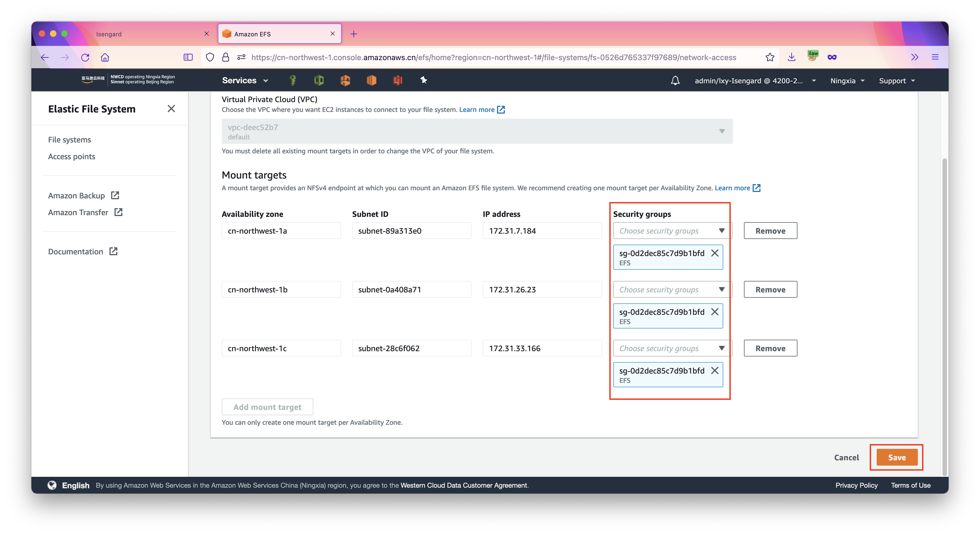Open a new browser tab
This screenshot has width=980, height=535.
pyautogui.click(x=353, y=34)
